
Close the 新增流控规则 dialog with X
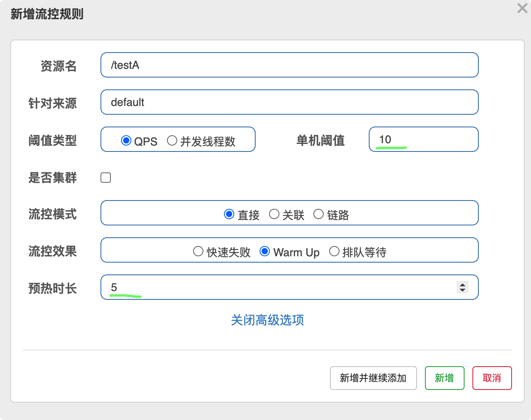tap(522, 8)
